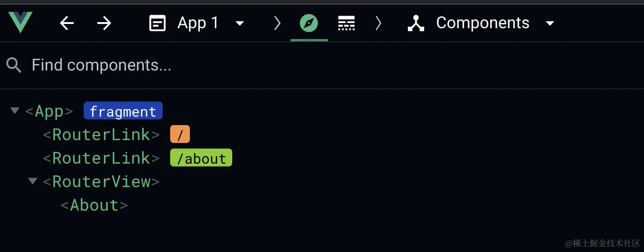The height and width of the screenshot is (252, 644).
Task: Click the blue fragment badge
Action: point(123,111)
